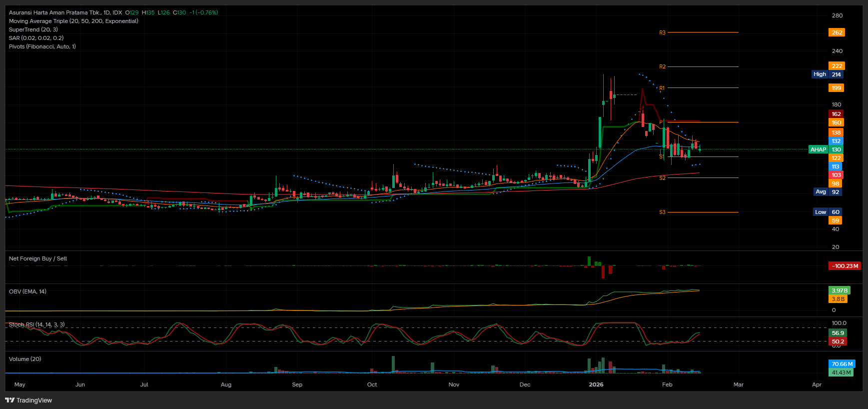Screen dimensions: 868x409
Task: Click the R3 pivot level label
Action: 662,32
